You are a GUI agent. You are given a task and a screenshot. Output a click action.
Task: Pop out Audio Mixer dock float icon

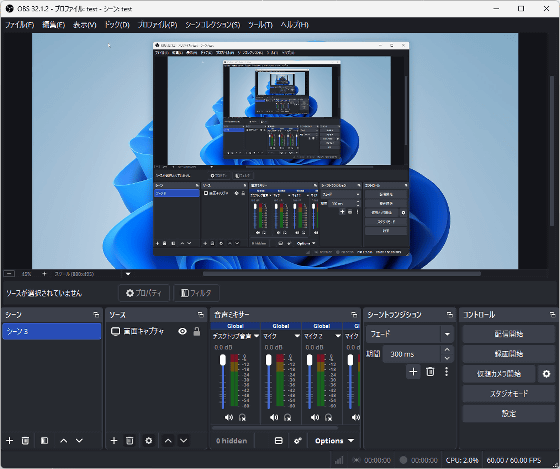click(x=354, y=315)
